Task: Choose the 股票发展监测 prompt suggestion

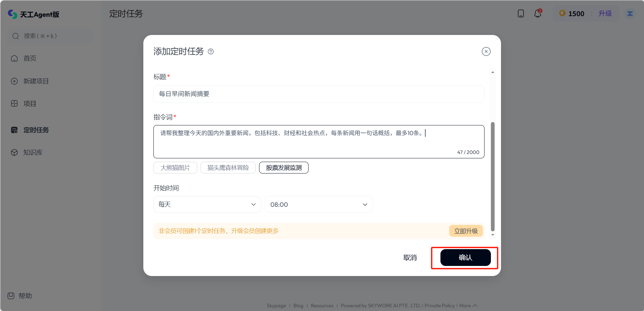Action: tap(284, 168)
